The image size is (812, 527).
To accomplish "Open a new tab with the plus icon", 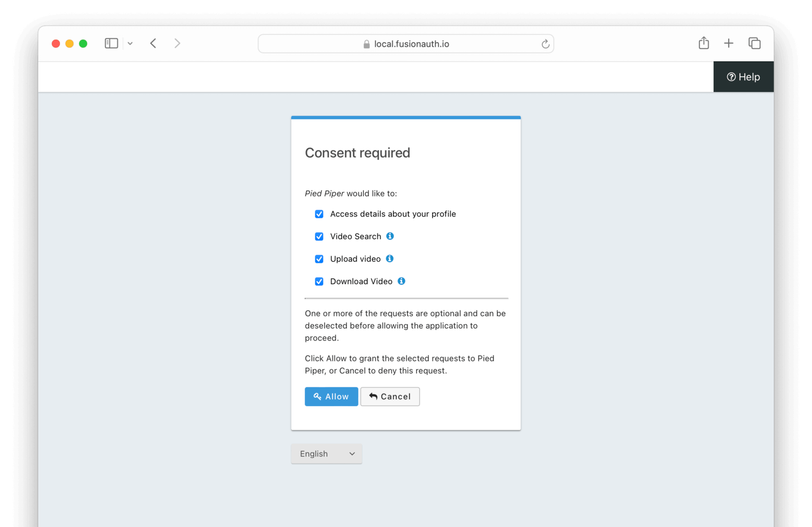I will (729, 43).
